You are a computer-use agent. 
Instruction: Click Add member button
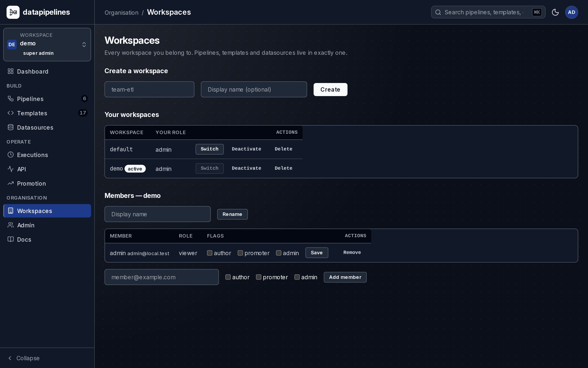pyautogui.click(x=345, y=277)
